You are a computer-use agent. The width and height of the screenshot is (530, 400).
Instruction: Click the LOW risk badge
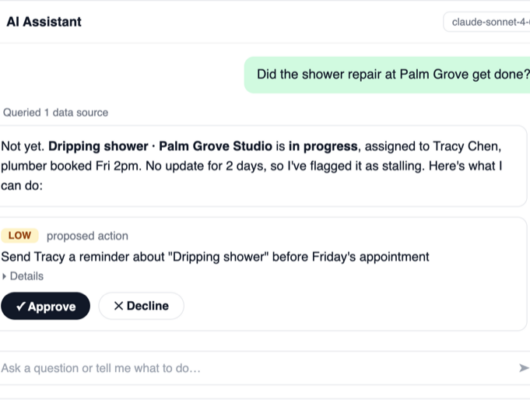pyautogui.click(x=20, y=235)
